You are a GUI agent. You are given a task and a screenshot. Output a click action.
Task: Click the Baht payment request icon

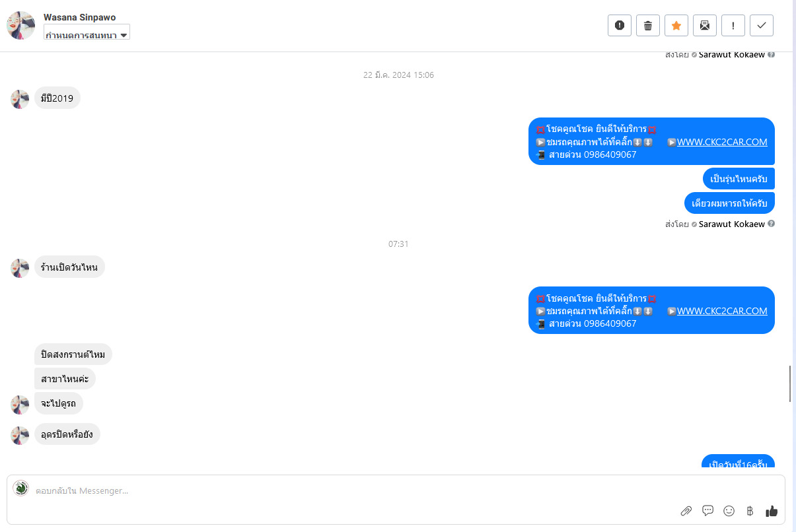pyautogui.click(x=750, y=511)
